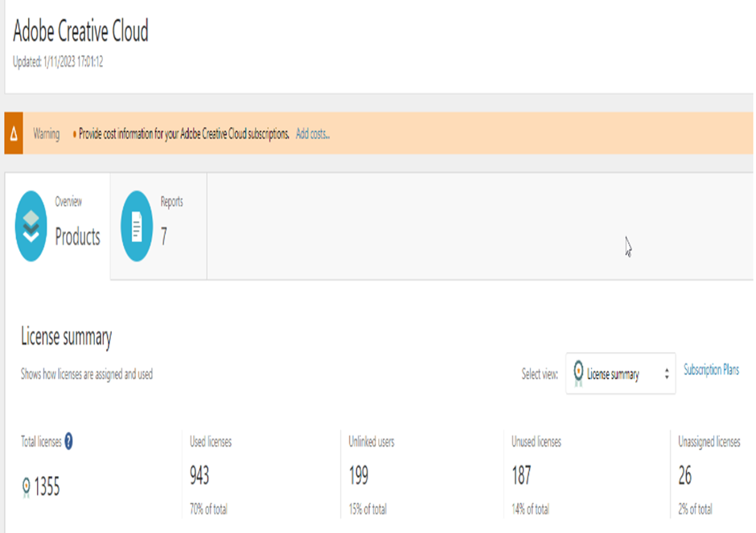Open the License summary view dropdown
This screenshot has height=533, width=756.
620,374
